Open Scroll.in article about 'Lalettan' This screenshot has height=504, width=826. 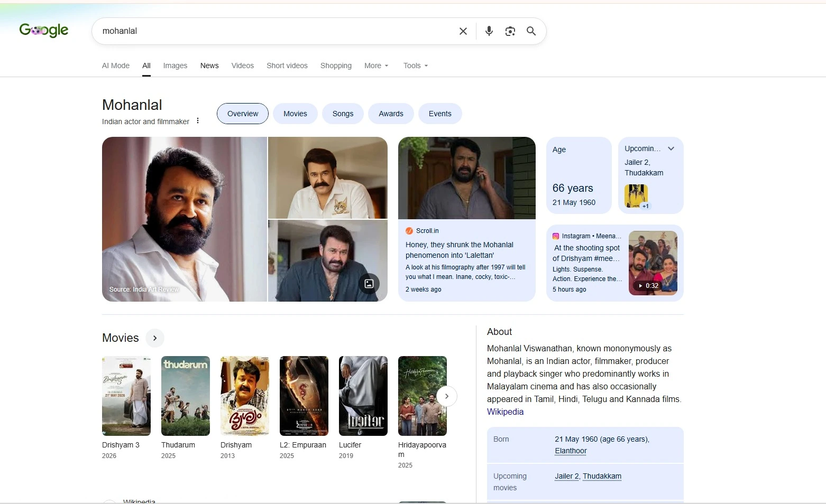[467, 219]
